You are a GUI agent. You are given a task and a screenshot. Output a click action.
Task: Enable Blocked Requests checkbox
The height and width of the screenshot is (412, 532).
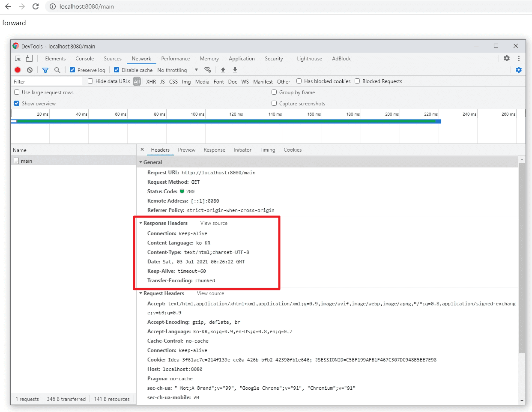357,81
